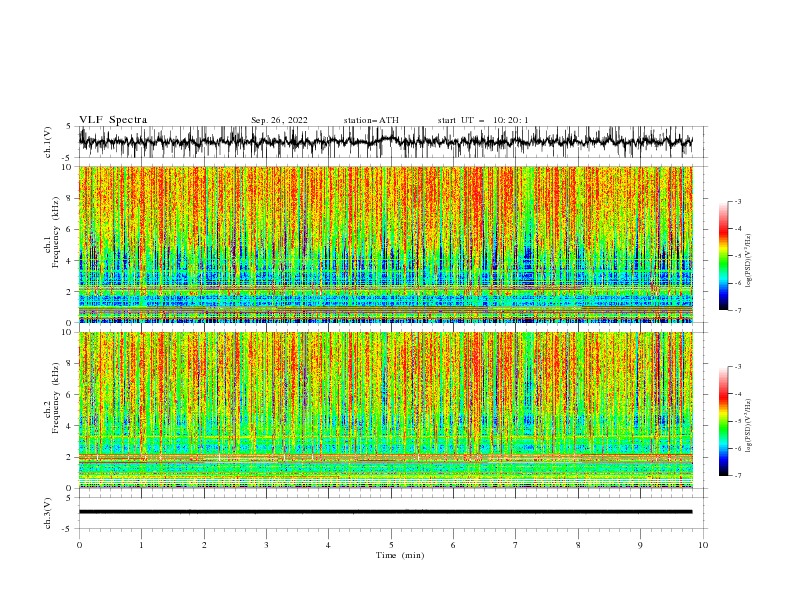792x612 pixels.
Task: Select the "start UT = 10:20:1" text
Action: pyautogui.click(x=483, y=120)
